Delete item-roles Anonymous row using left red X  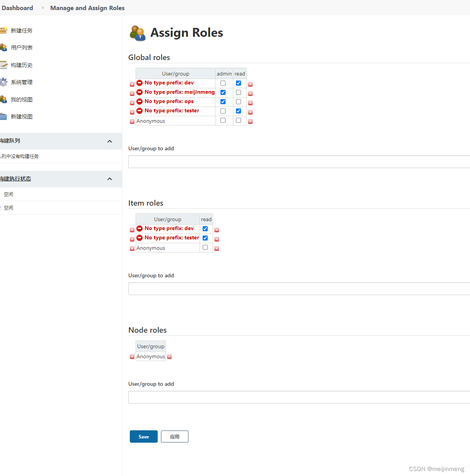coord(132,248)
